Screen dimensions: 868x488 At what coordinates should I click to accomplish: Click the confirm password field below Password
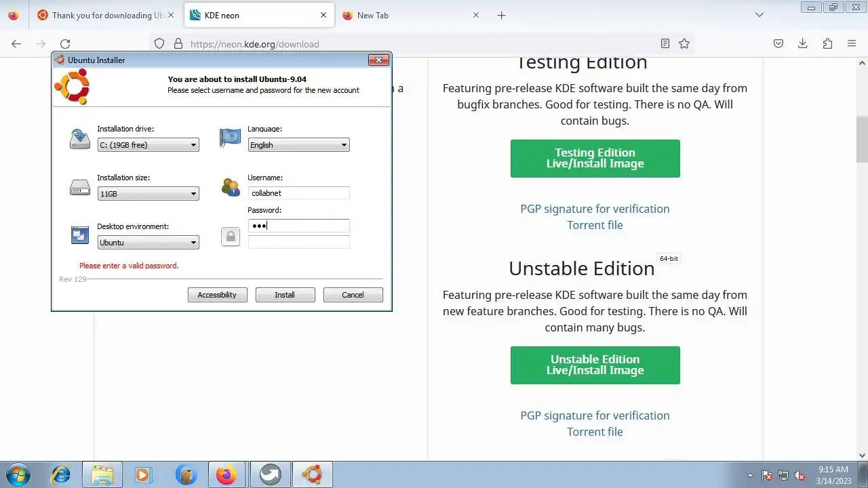(298, 242)
